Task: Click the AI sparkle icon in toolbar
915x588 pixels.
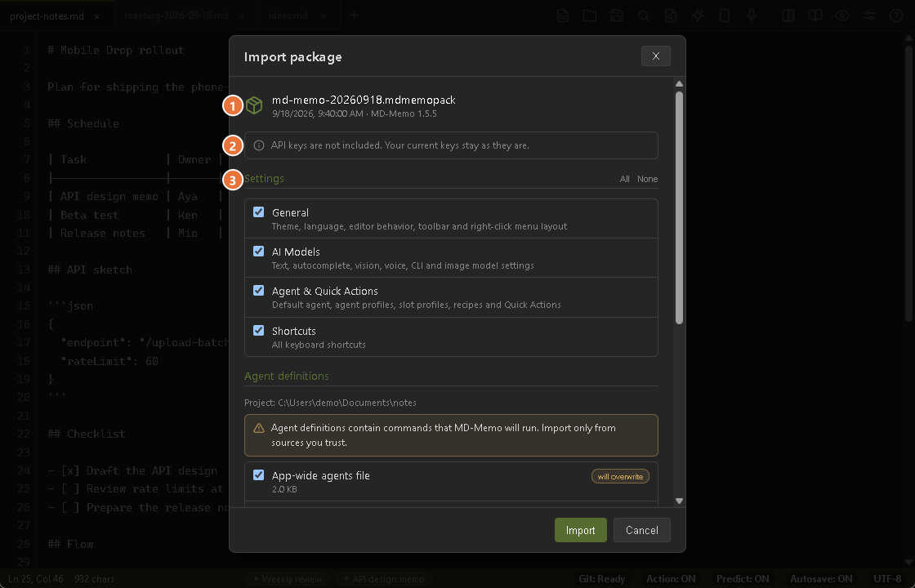Action: 698,16
